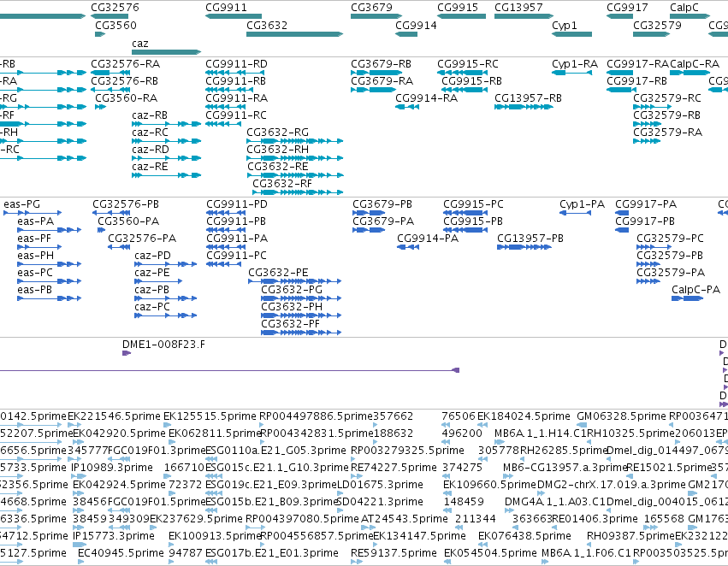This screenshot has height=566, width=728.
Task: Select transcript CG3632-RG
Action: pyautogui.click(x=295, y=141)
